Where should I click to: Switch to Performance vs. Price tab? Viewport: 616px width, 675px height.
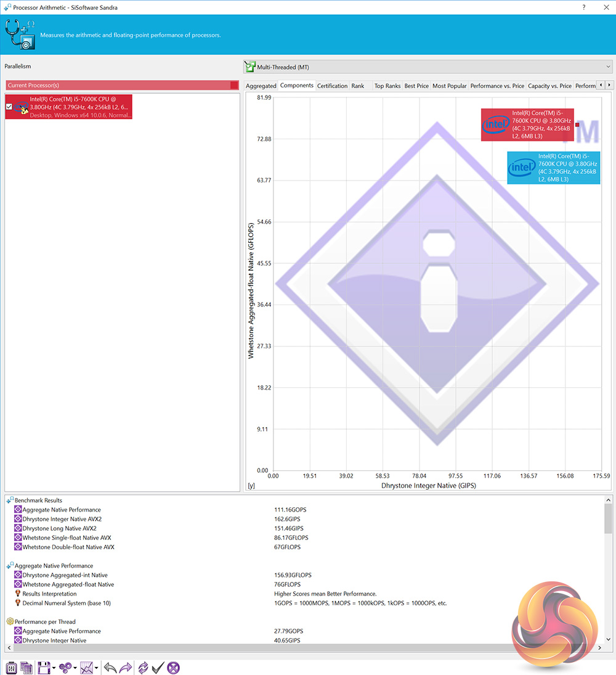pos(497,86)
